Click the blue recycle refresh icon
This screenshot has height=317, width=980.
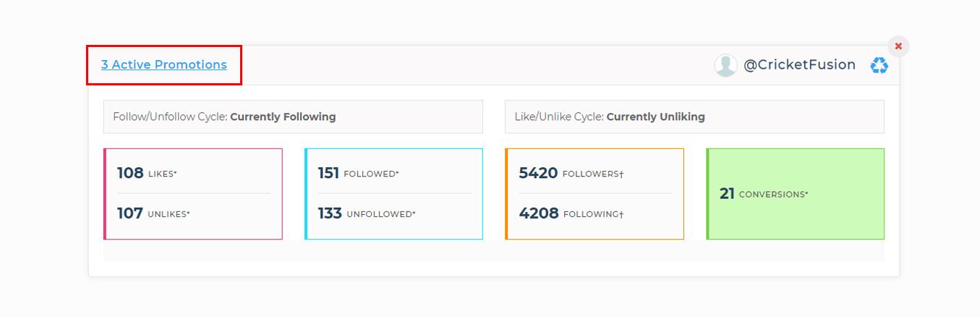tap(879, 65)
